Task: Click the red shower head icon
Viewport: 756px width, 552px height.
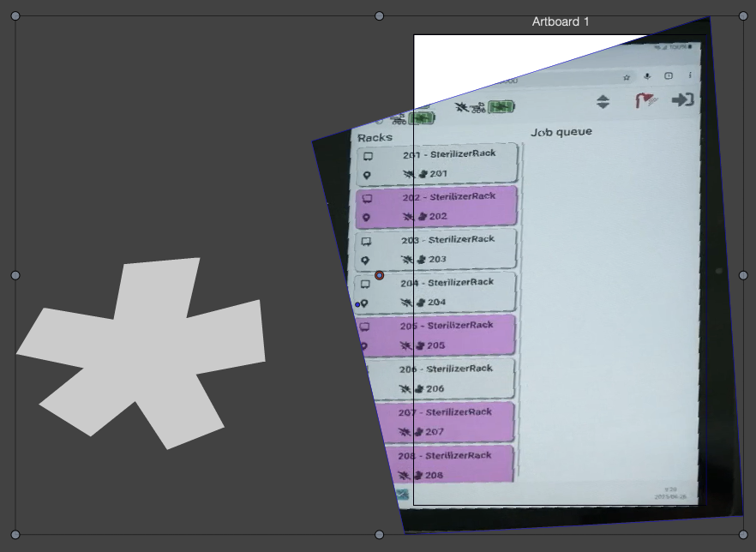Action: 644,101
